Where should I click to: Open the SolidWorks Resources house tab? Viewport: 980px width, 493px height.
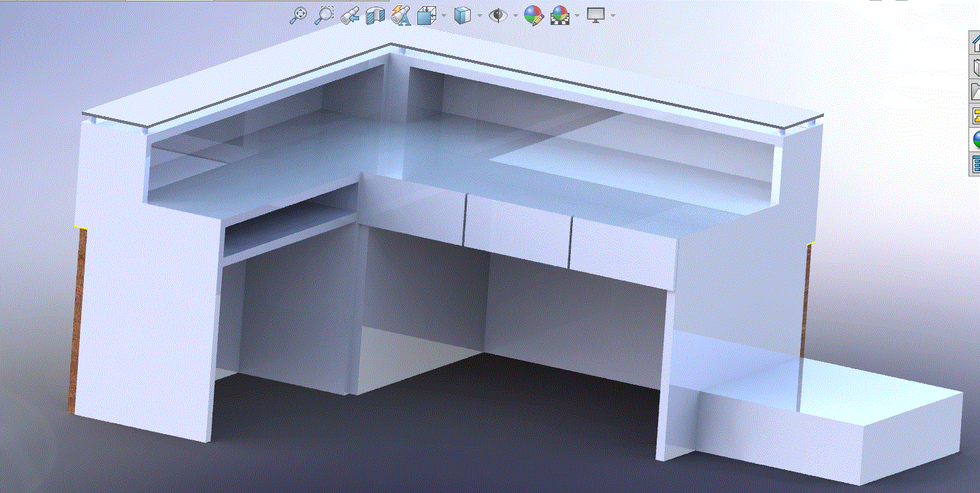[975, 43]
